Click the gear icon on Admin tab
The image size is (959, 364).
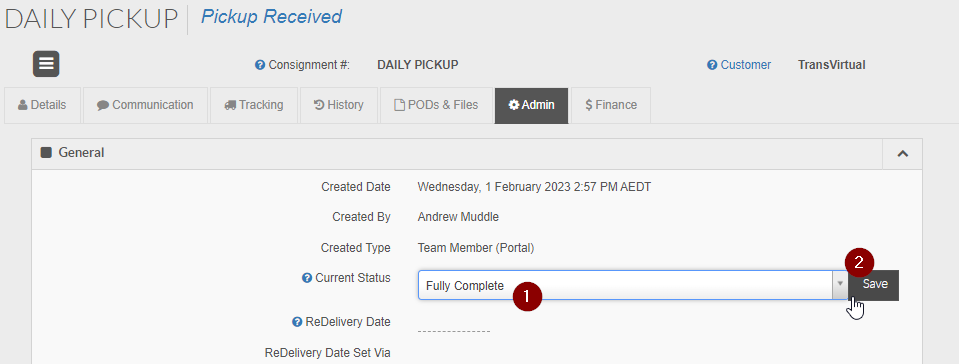coord(514,105)
